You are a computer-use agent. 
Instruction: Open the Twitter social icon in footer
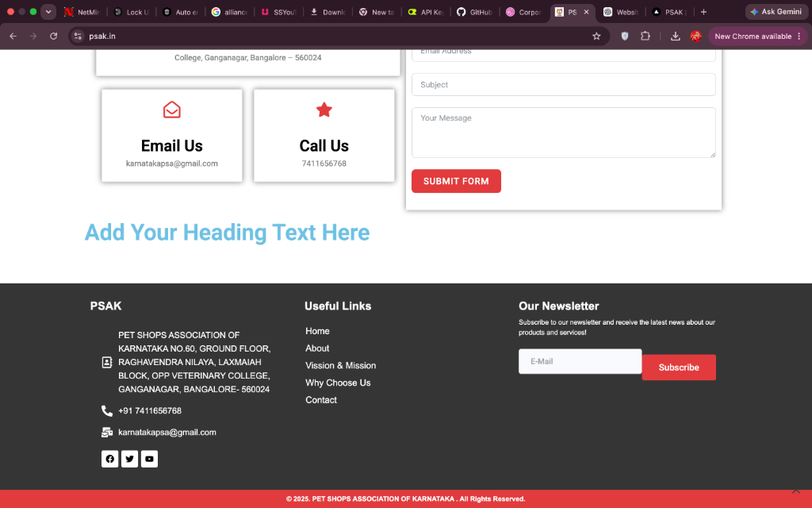pos(129,459)
